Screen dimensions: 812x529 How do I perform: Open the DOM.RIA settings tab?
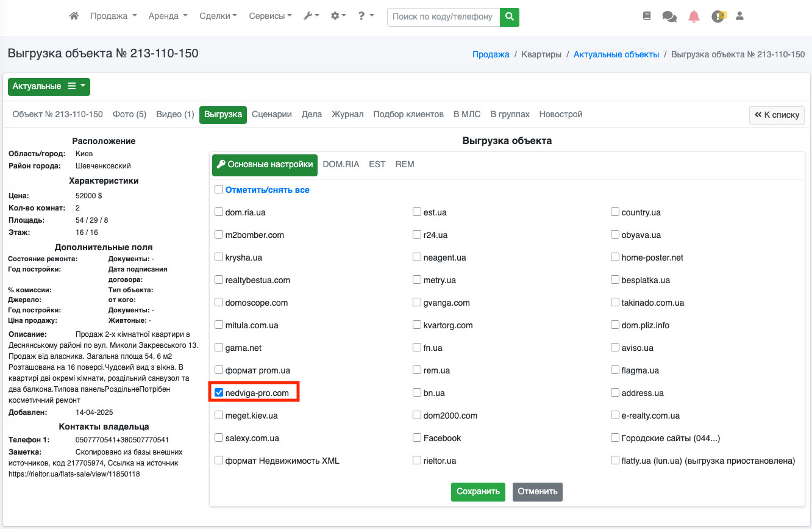(x=341, y=165)
